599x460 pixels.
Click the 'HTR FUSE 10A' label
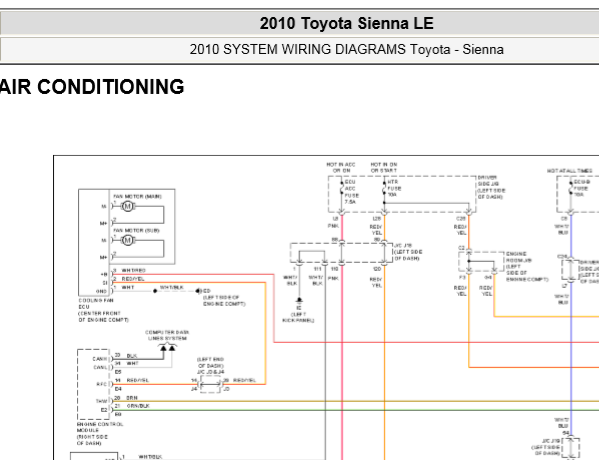394,188
